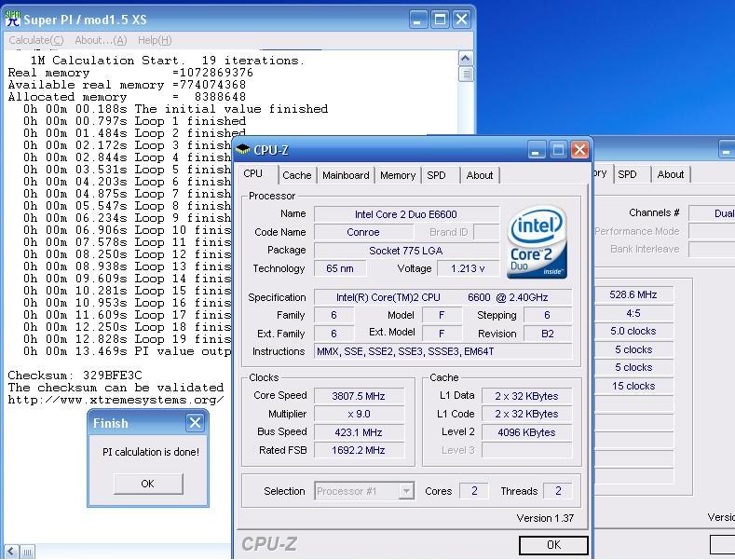
Task: Click the 'PI calculation is done!' message
Action: pyautogui.click(x=151, y=452)
